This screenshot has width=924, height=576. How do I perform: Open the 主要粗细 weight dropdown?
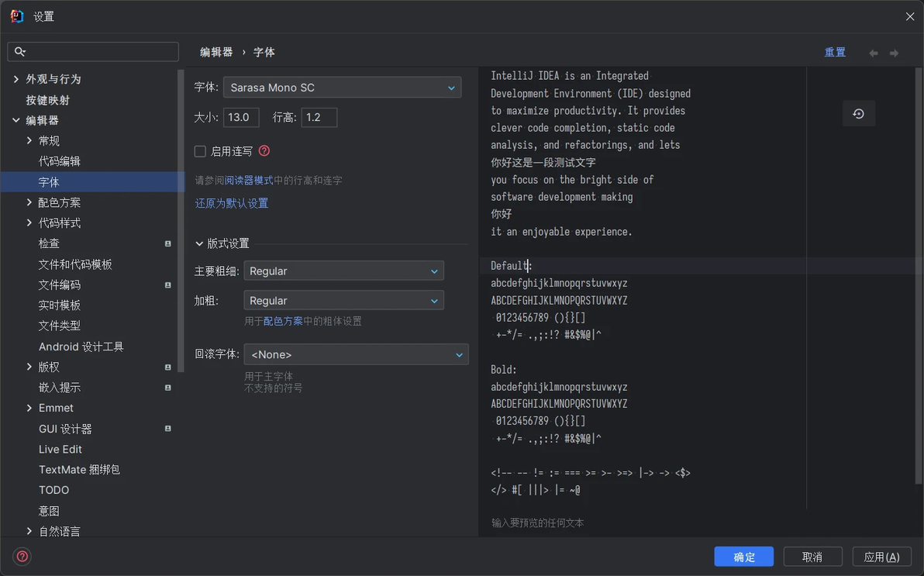(343, 271)
